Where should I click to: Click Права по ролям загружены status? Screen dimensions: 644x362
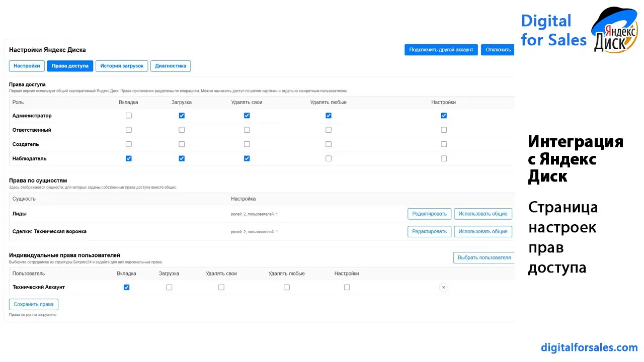(33, 315)
